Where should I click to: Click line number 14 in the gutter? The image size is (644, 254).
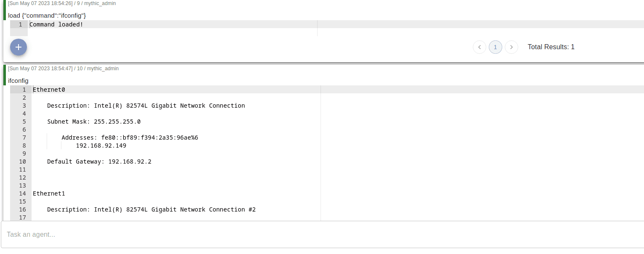point(22,194)
